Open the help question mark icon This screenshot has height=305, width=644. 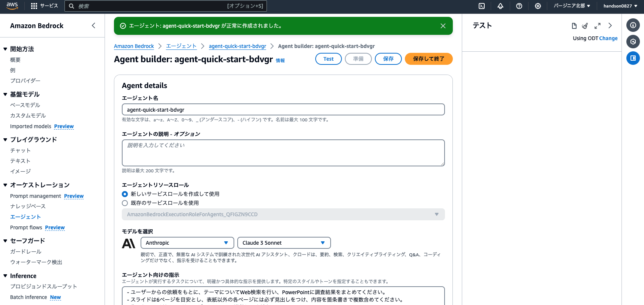[519, 6]
